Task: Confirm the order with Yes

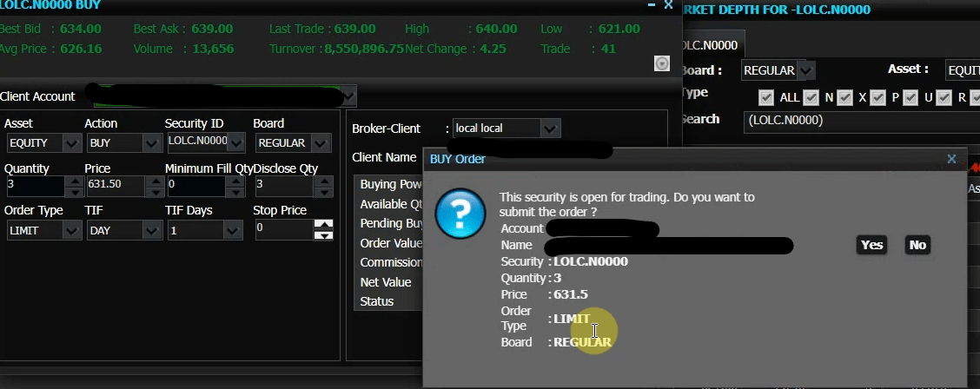Action: coord(871,245)
